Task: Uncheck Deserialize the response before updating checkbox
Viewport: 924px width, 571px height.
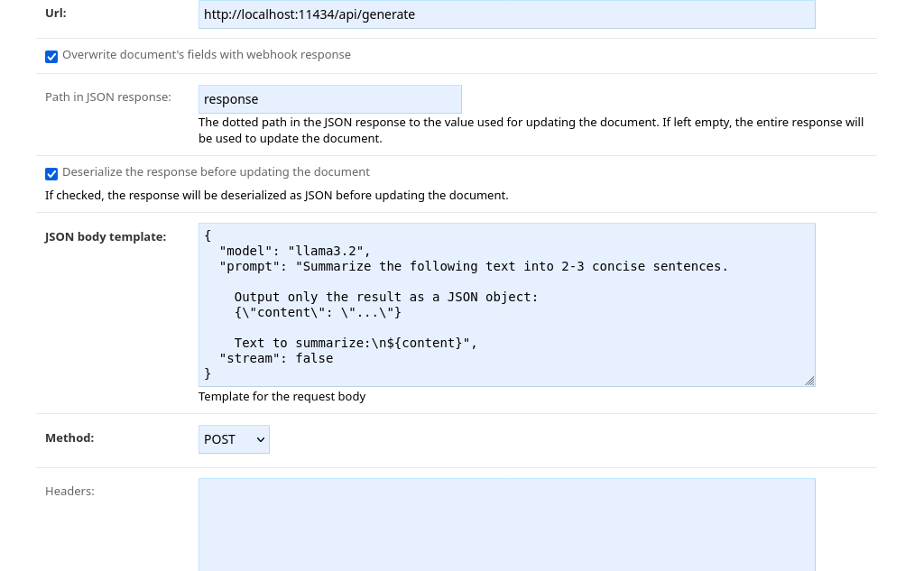Action: pos(51,174)
